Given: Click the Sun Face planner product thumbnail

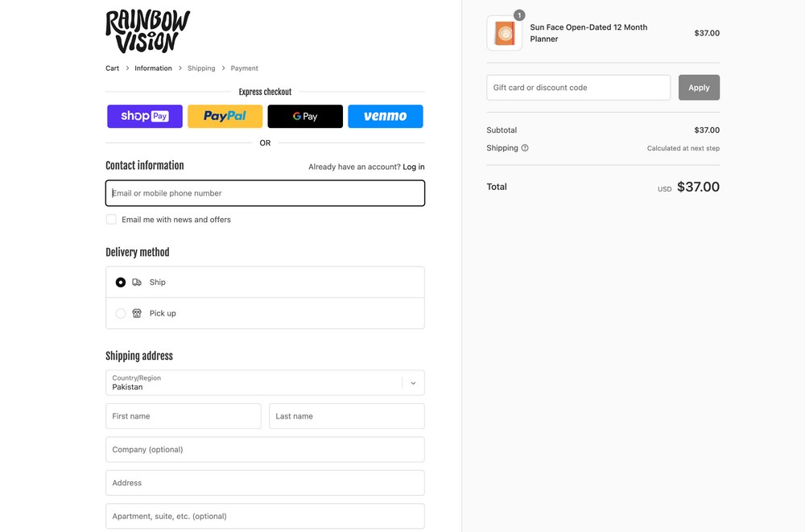Looking at the screenshot, I should (504, 33).
